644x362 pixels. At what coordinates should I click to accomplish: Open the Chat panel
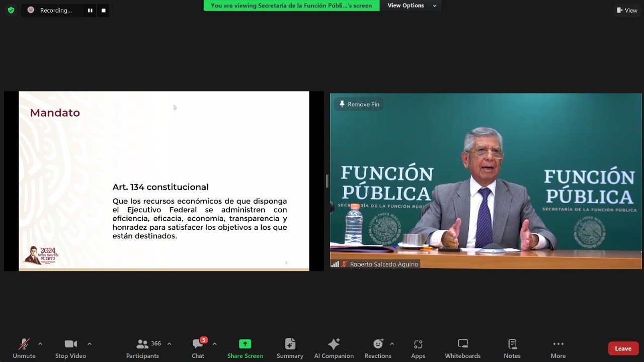(198, 348)
